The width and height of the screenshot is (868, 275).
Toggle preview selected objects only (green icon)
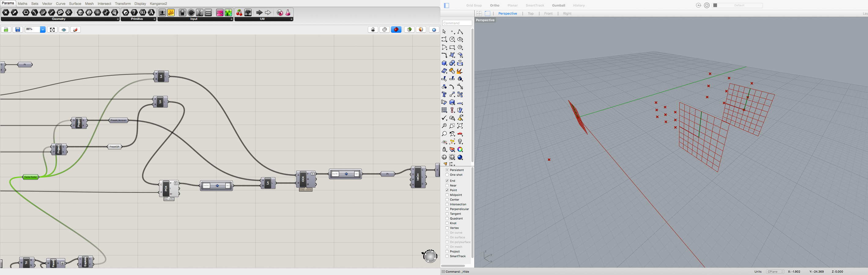pos(409,30)
